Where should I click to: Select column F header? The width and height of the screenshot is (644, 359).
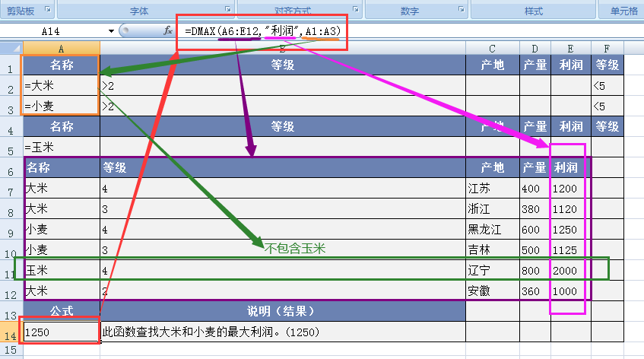(607, 49)
